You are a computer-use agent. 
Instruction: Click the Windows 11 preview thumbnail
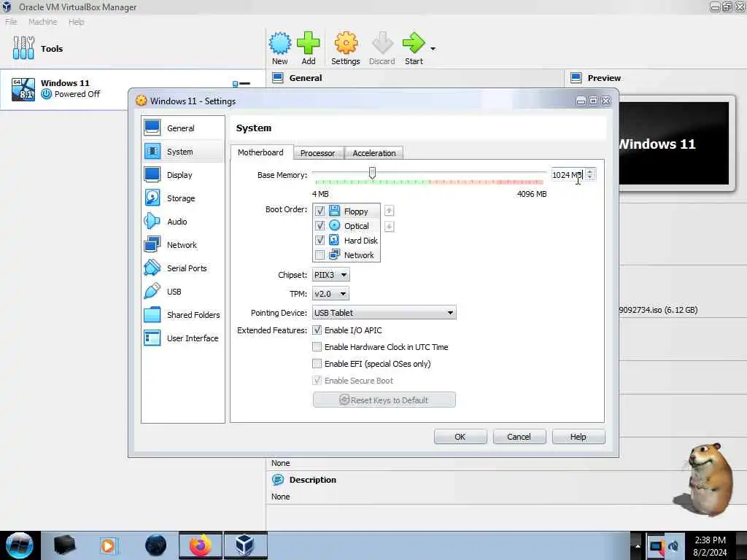[x=674, y=144]
